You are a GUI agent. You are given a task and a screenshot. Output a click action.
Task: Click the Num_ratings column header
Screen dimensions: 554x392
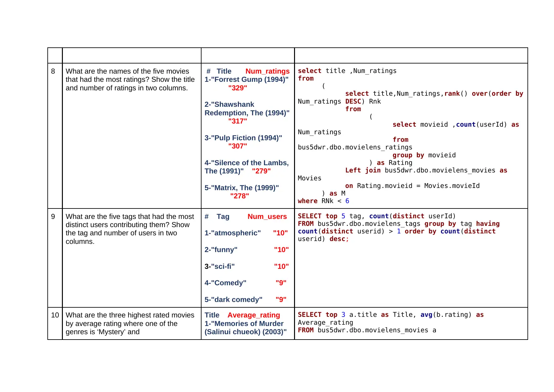click(x=268, y=71)
